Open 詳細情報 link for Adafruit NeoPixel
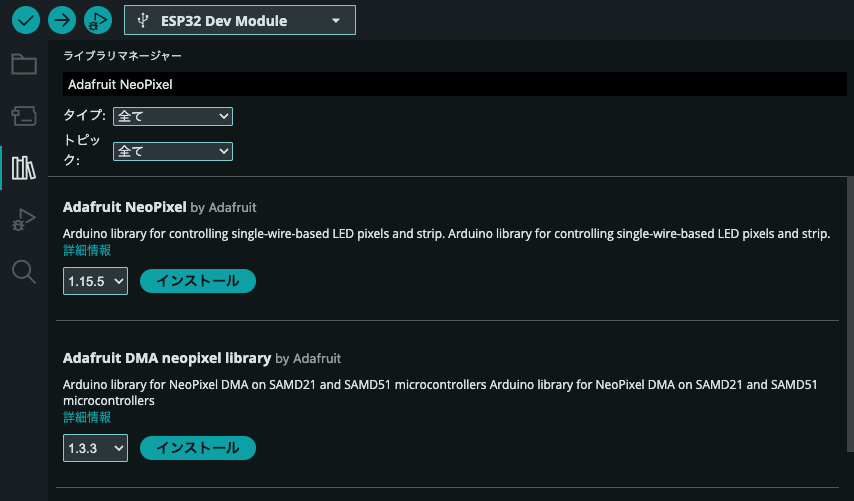This screenshot has width=854, height=501. click(87, 250)
